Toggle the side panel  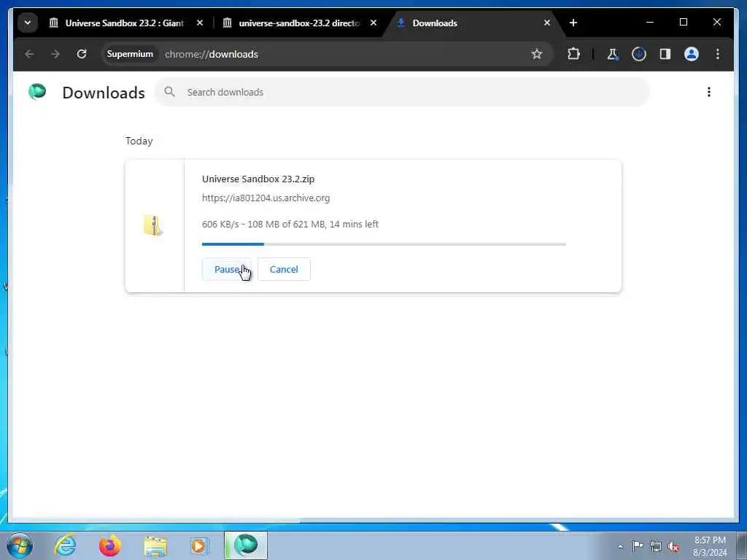click(665, 54)
